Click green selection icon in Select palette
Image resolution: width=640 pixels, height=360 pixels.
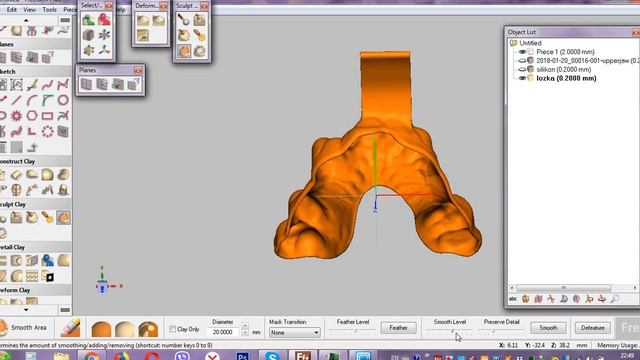[x=89, y=20]
